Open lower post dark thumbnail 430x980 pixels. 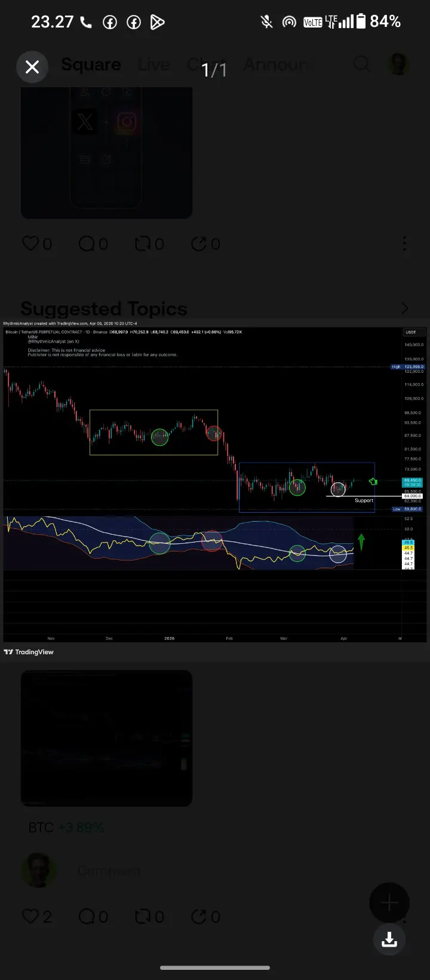click(106, 738)
